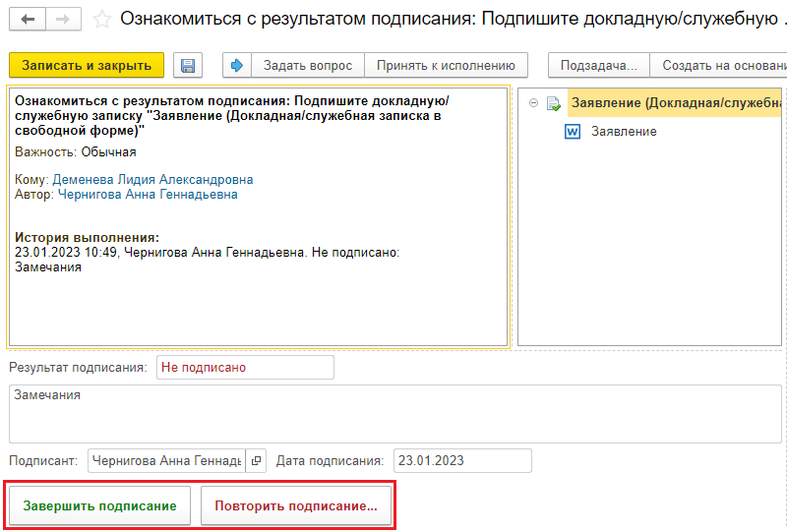Image resolution: width=787 pixels, height=532 pixels.
Task: Click the back navigation arrow
Action: [27, 19]
